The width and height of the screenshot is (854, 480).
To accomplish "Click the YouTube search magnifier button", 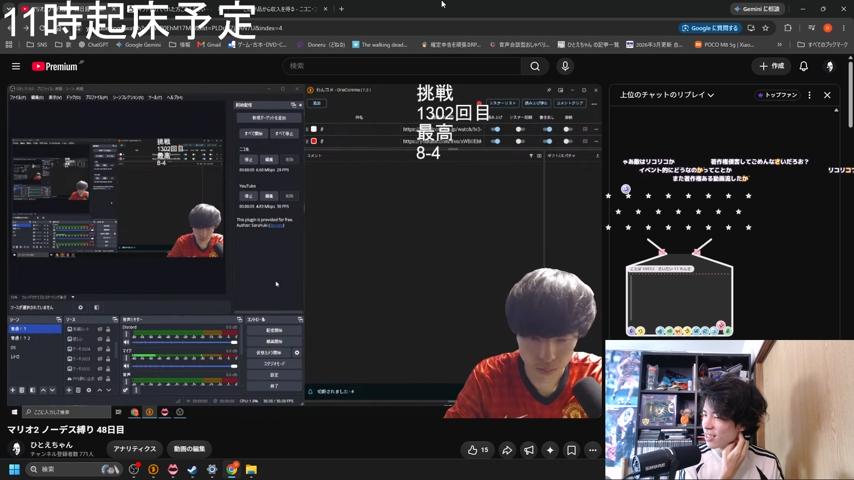I will [x=535, y=66].
